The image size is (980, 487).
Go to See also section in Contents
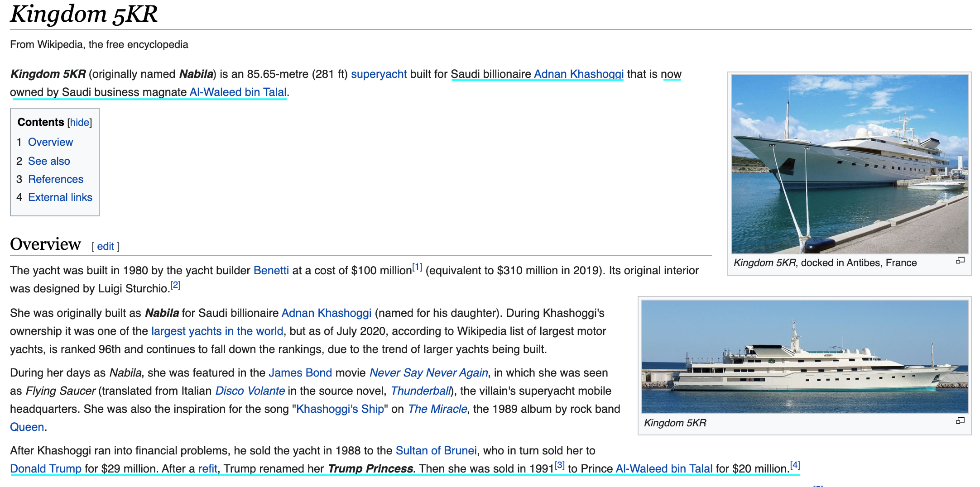(x=49, y=161)
